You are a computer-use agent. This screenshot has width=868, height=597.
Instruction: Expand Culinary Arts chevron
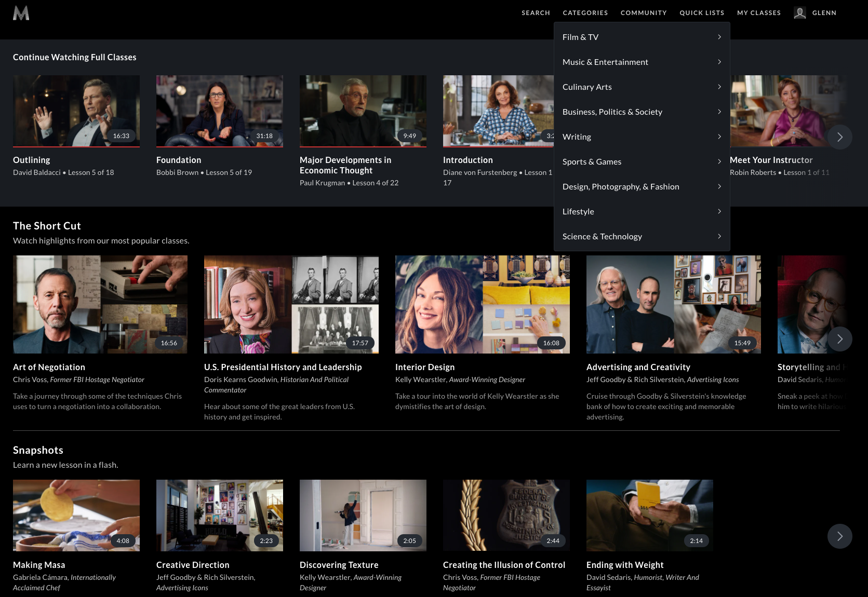click(x=719, y=87)
